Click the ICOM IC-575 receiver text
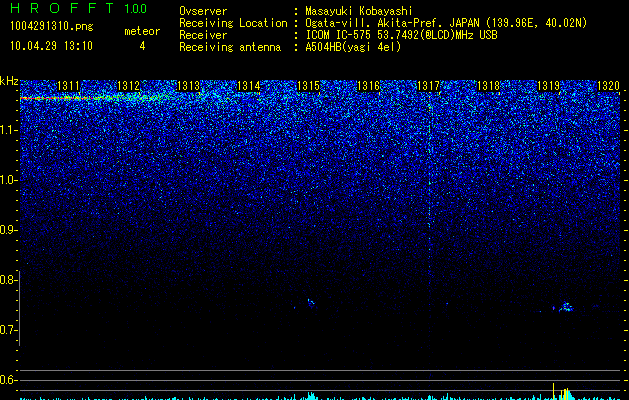The width and height of the screenshot is (629, 400). pyautogui.click(x=401, y=35)
